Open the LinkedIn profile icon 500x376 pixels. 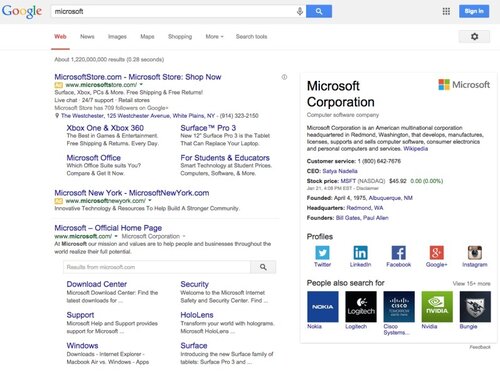click(x=360, y=253)
